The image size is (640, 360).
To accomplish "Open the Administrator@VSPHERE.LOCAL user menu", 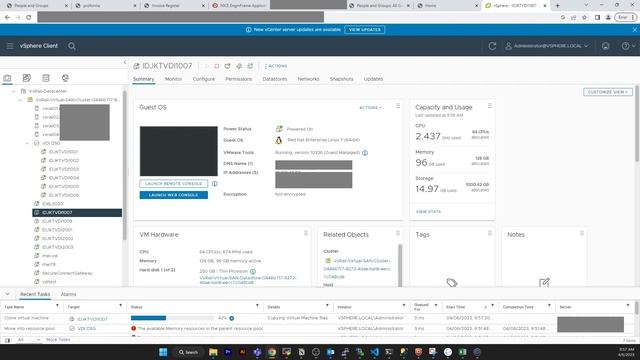I will pos(547,46).
